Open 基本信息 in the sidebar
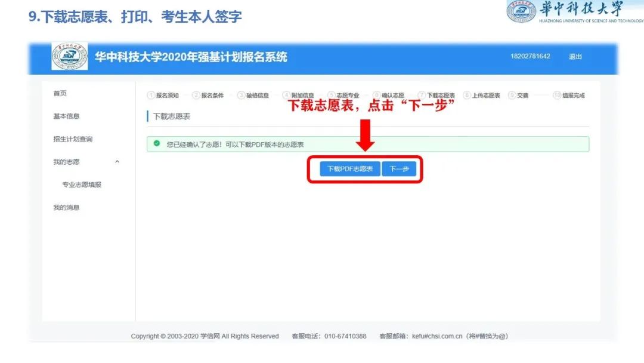The image size is (644, 363). 66,116
